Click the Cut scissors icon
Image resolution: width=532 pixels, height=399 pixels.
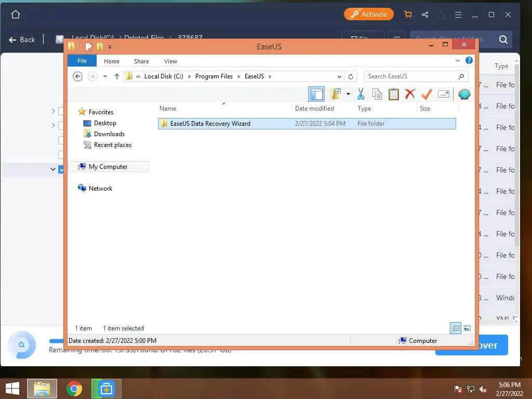(361, 94)
